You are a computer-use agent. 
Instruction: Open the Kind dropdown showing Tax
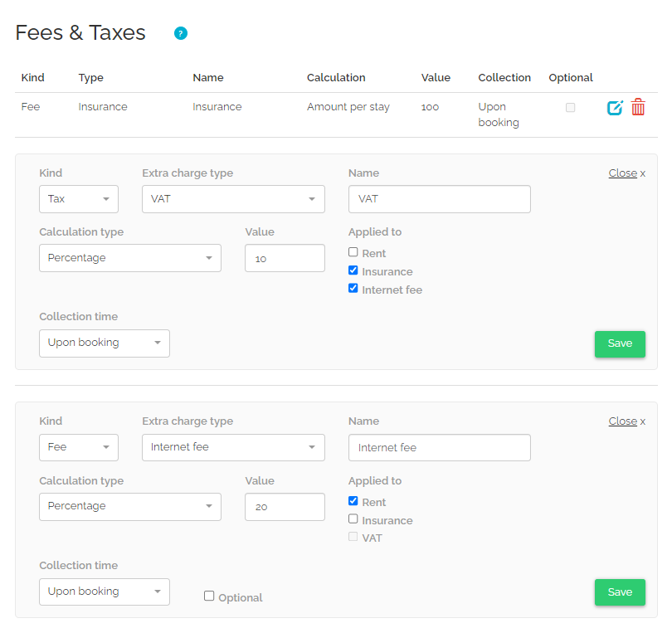click(79, 199)
